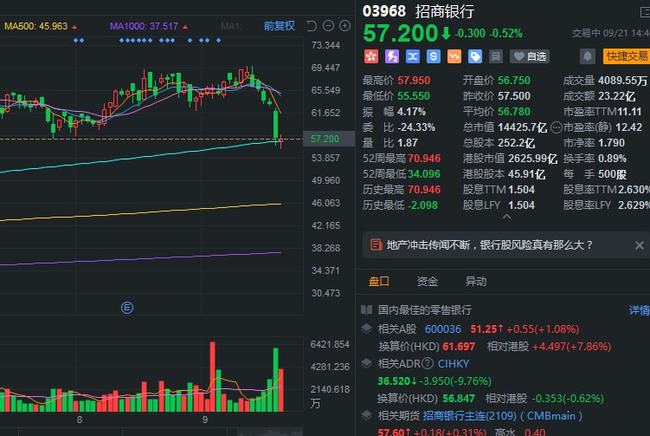Click the blue crossed-arrows stock connect icon
Viewport: 650px width, 436px height.
[412, 56]
